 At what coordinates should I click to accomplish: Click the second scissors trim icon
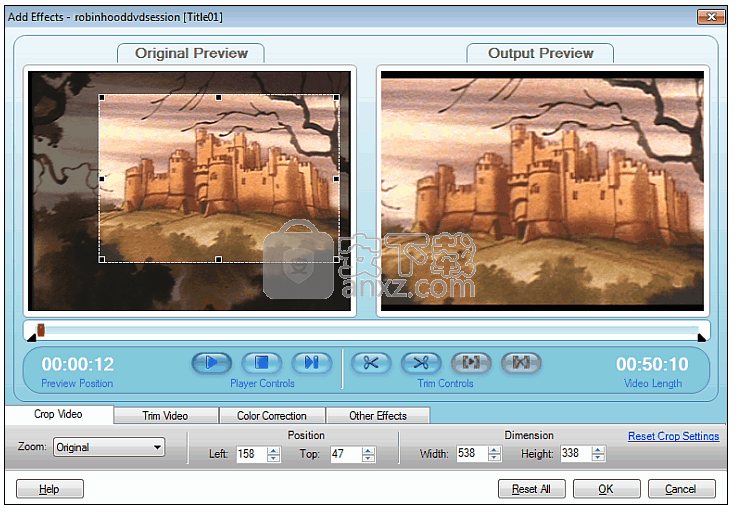coord(421,363)
